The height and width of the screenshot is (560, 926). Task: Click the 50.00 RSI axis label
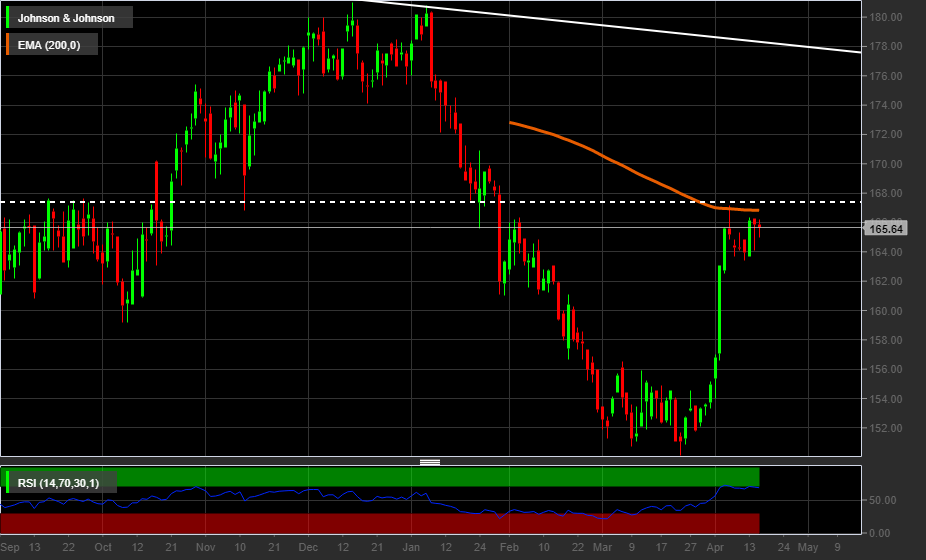click(882, 500)
